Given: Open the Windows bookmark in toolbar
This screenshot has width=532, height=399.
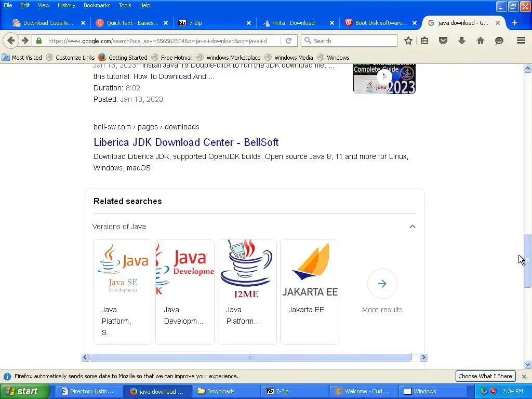Looking at the screenshot, I should click(x=333, y=57).
